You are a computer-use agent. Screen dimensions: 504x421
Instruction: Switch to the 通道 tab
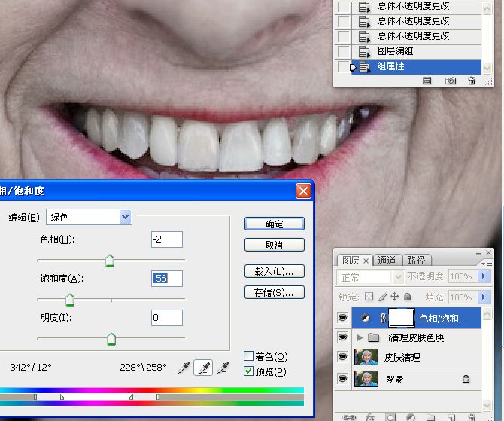pyautogui.click(x=387, y=260)
